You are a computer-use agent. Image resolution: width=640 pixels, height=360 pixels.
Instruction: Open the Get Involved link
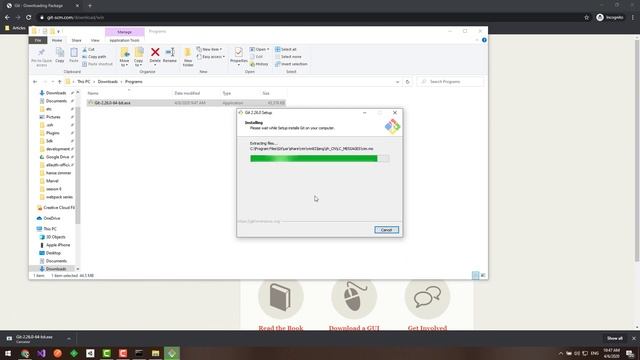[427, 328]
